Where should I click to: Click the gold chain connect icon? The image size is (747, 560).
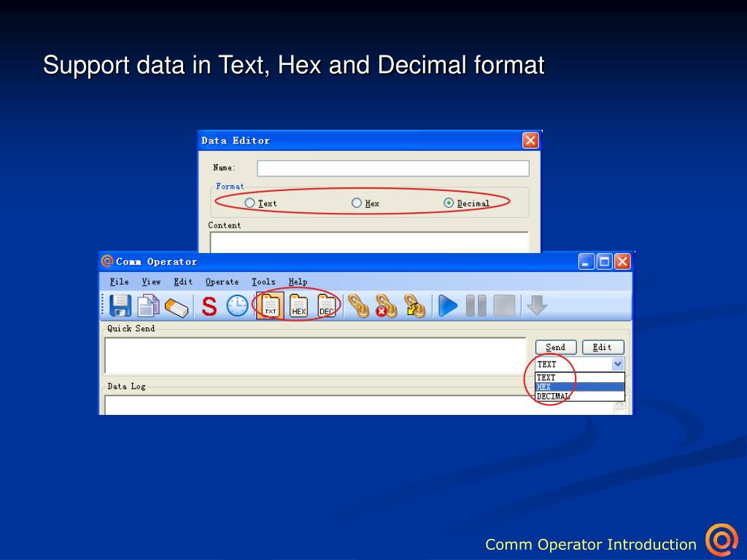[x=359, y=306]
